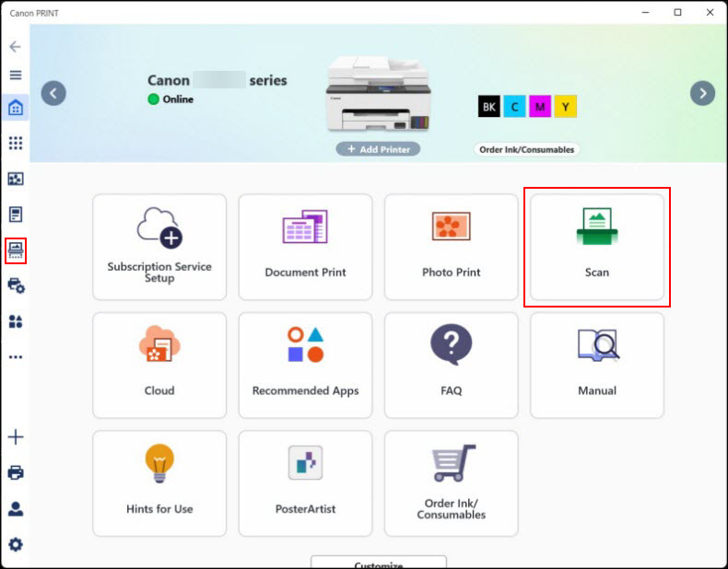Show more items via ellipsis icon
Viewport: 728px width, 569px height.
(x=16, y=357)
